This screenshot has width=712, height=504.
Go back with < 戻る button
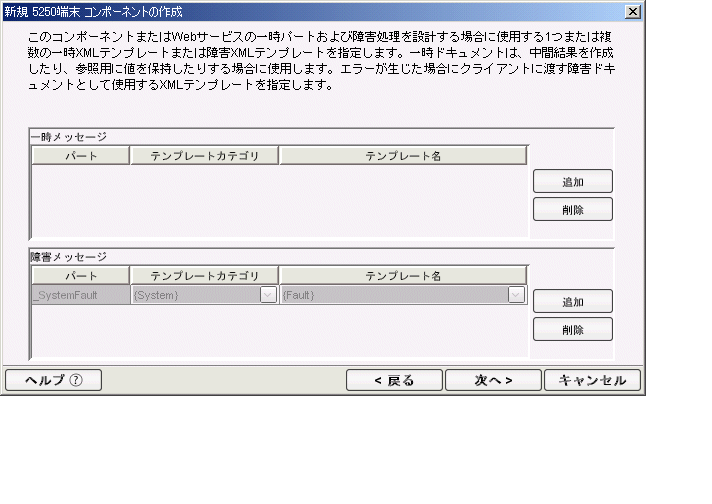pyautogui.click(x=394, y=380)
